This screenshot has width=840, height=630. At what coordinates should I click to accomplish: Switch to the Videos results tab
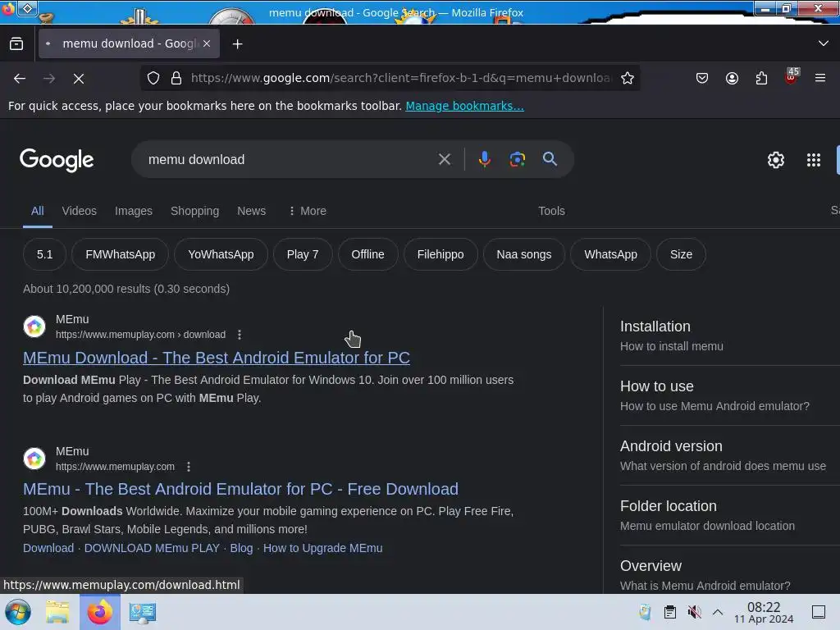(x=80, y=211)
